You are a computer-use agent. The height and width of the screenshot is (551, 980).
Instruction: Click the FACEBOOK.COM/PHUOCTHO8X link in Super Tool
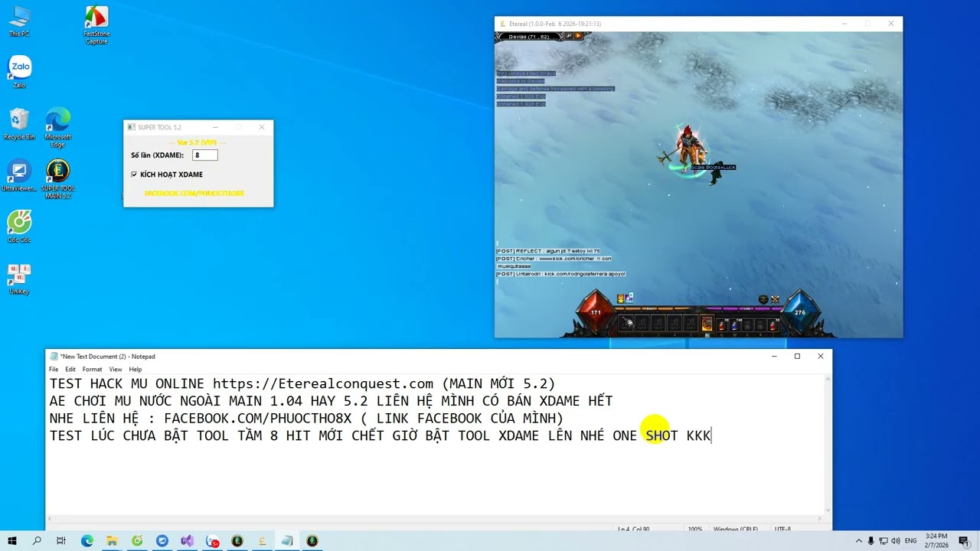tap(194, 194)
